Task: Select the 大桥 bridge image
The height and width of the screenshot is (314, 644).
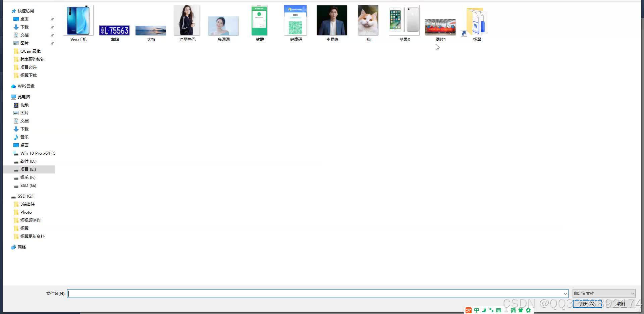Action: [x=151, y=33]
